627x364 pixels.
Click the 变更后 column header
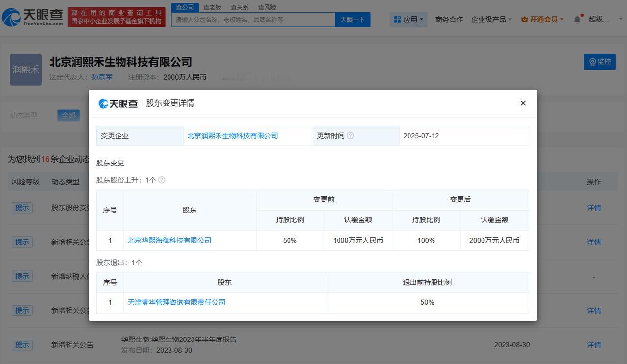pos(460,200)
